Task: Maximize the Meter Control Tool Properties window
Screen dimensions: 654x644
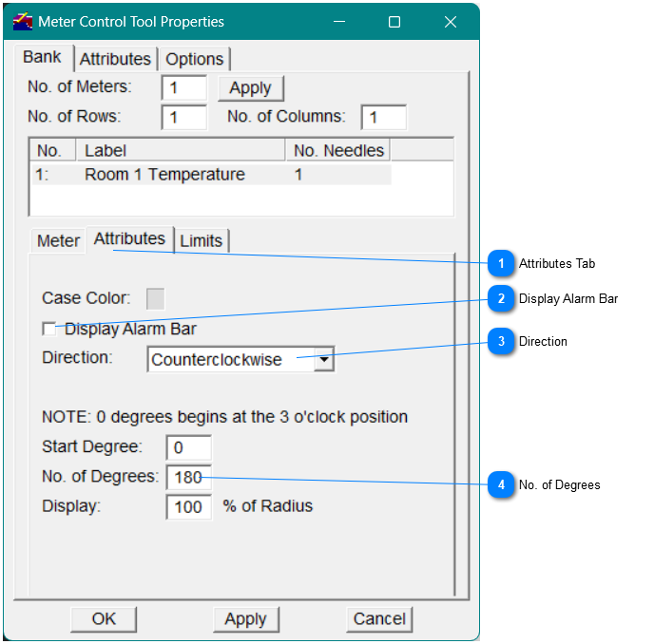Action: [394, 22]
